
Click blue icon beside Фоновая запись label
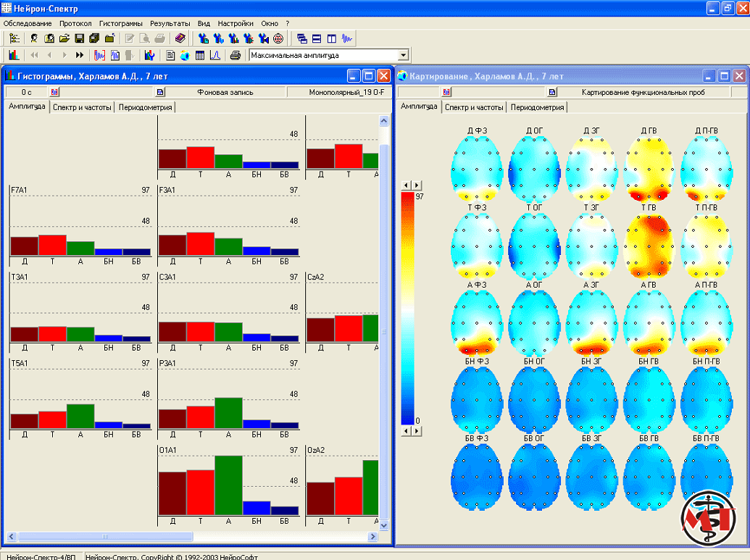(x=160, y=92)
